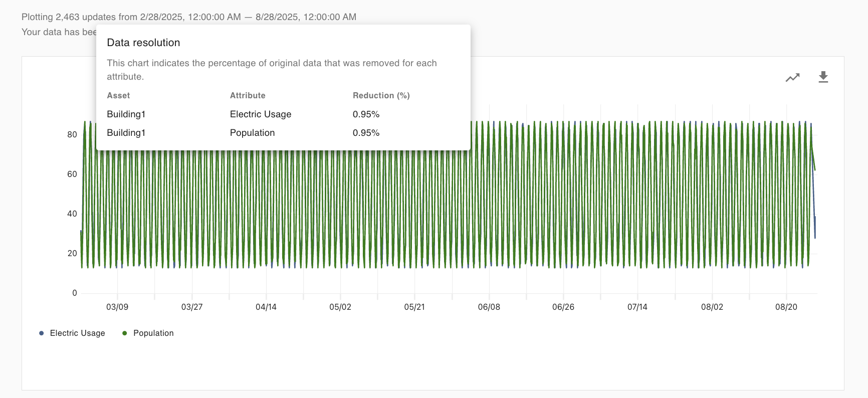Click the 06/08 date on the x-axis

(489, 307)
